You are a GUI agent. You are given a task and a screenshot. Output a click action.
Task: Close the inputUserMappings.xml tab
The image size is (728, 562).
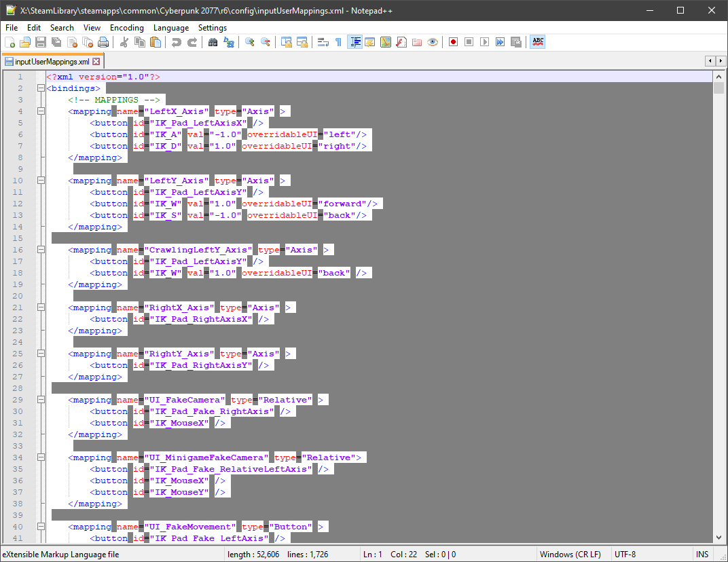pos(96,61)
